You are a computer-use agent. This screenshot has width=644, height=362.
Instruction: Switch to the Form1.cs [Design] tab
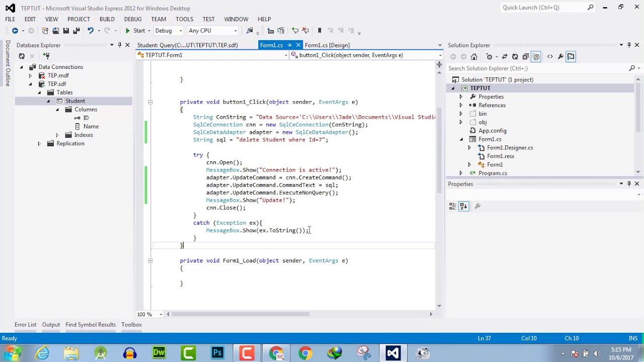pos(327,45)
